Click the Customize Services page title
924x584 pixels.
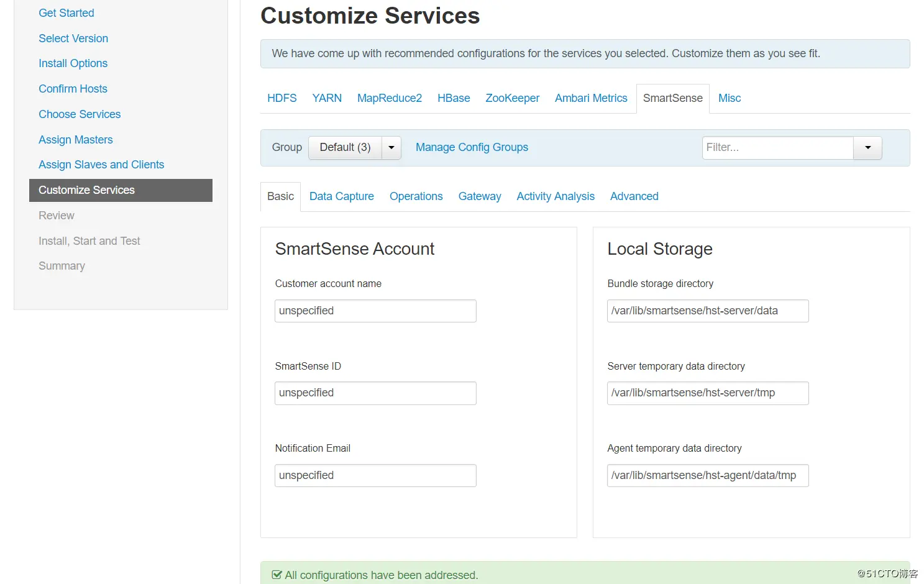pos(370,16)
